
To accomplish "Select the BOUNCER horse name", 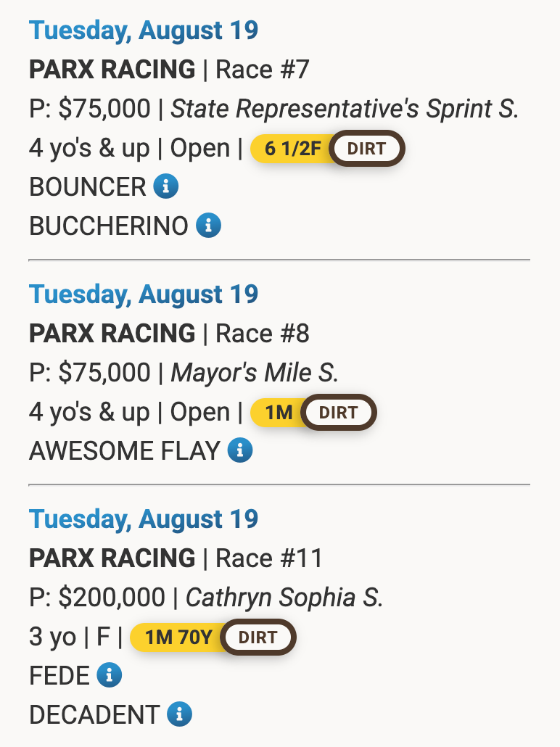I will pyautogui.click(x=87, y=187).
